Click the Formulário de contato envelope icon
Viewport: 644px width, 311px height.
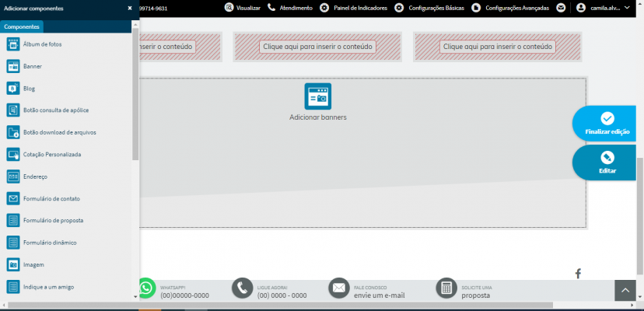coord(13,198)
